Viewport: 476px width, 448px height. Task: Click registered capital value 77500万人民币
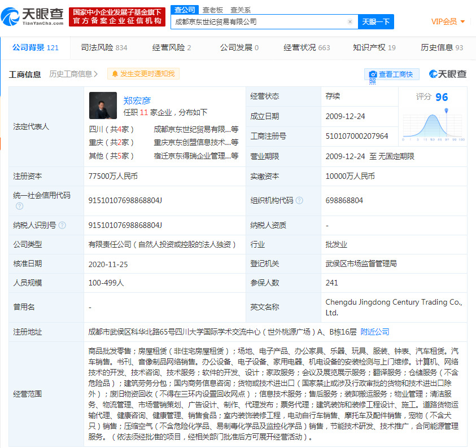coord(113,176)
